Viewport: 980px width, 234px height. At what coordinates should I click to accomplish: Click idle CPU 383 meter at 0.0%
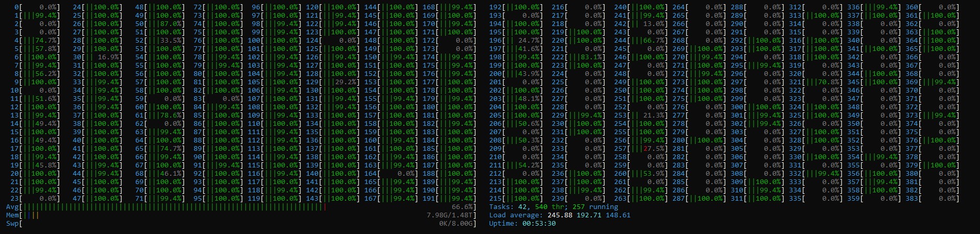tap(933, 199)
